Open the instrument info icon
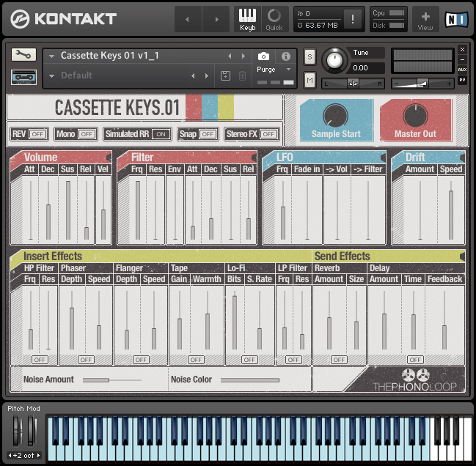 [286, 56]
